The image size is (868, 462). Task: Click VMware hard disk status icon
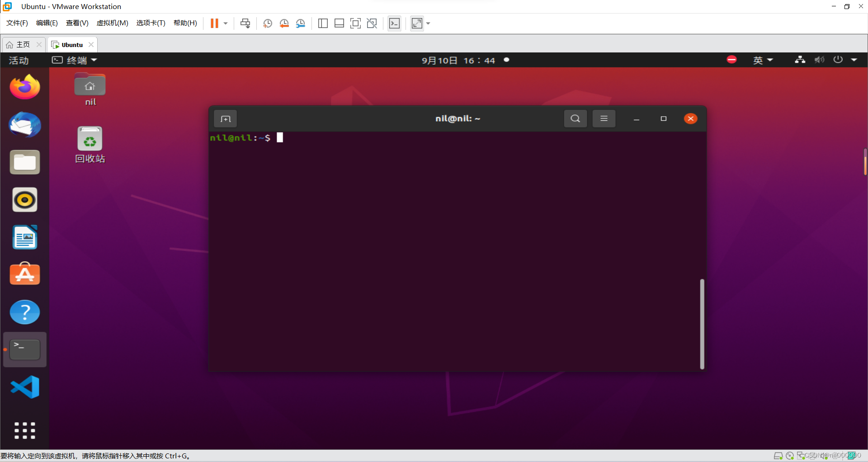(x=778, y=456)
